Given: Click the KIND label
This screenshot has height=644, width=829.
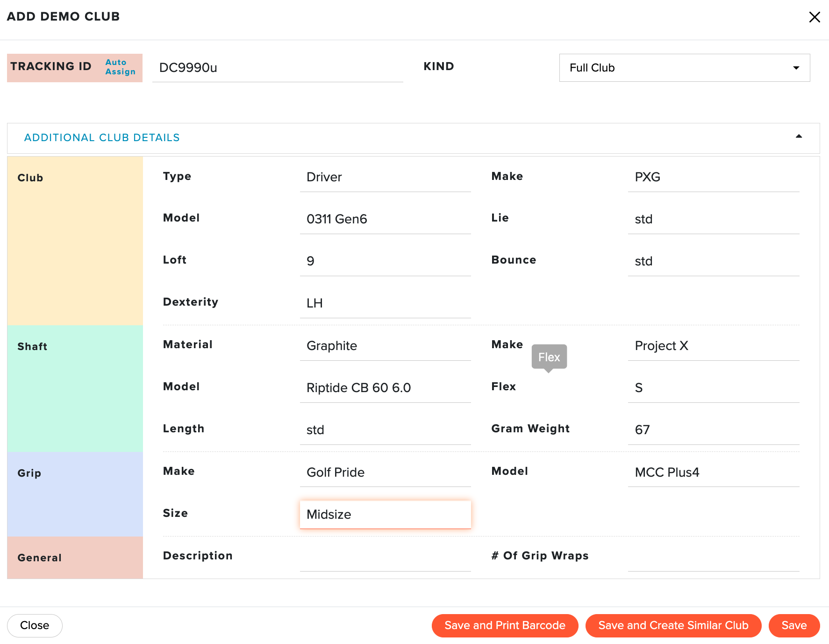Looking at the screenshot, I should (x=439, y=66).
